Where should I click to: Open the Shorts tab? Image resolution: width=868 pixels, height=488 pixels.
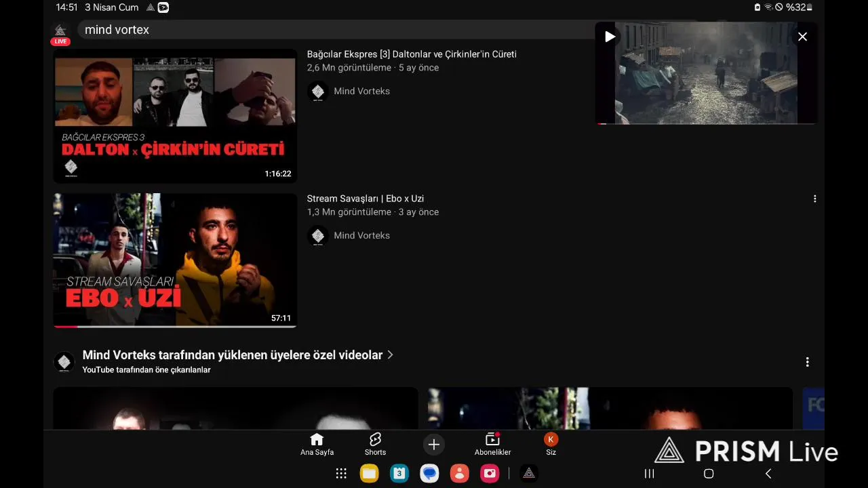pos(375,445)
